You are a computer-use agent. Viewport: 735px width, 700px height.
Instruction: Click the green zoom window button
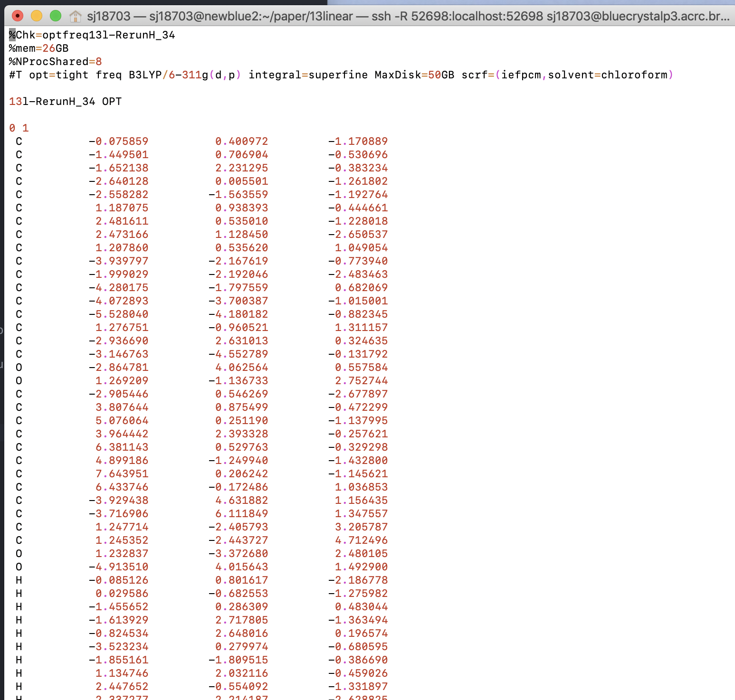click(x=56, y=16)
